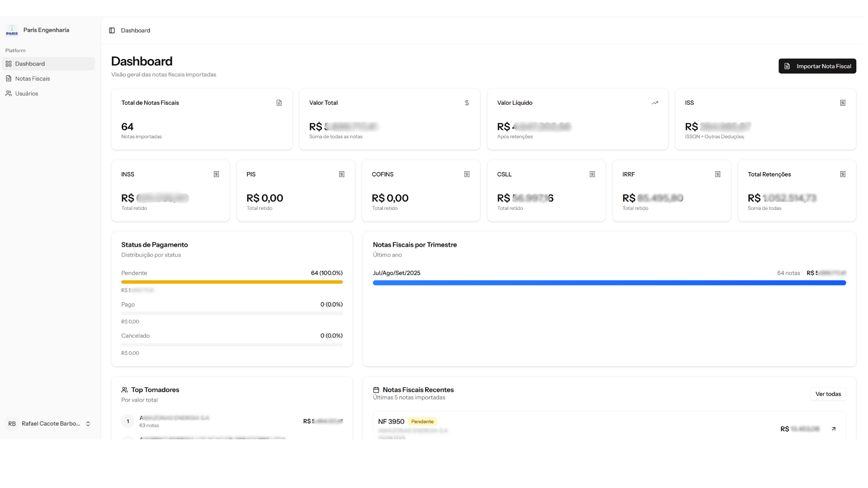Click Importar Nota Fiscal button
868x488 pixels.
coord(817,66)
